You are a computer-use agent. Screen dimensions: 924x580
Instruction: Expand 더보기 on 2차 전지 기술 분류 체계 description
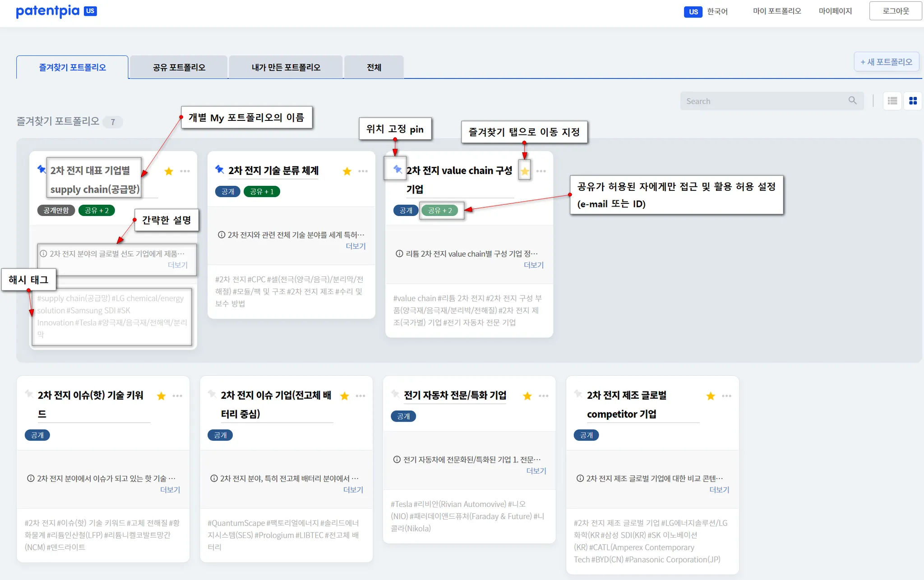356,246
